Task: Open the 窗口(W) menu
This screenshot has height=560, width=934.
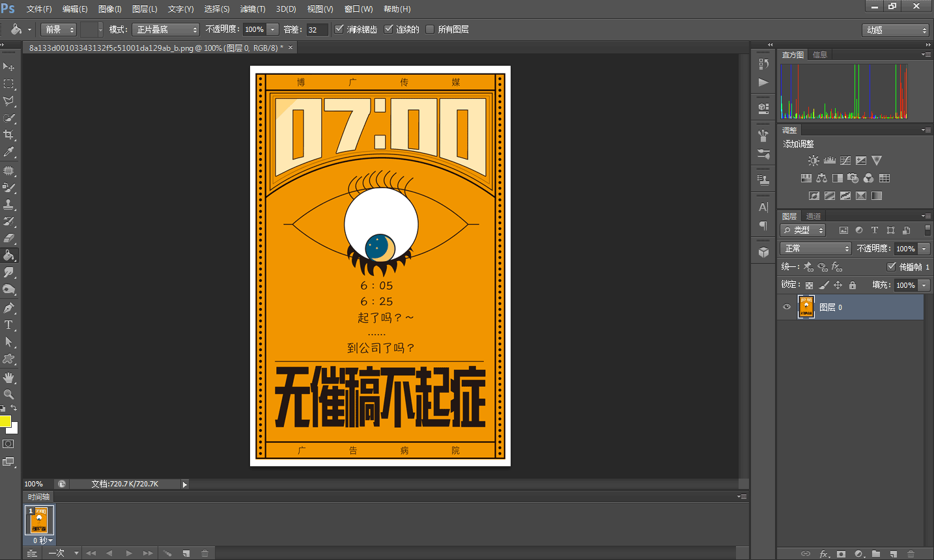Action: [x=358, y=9]
